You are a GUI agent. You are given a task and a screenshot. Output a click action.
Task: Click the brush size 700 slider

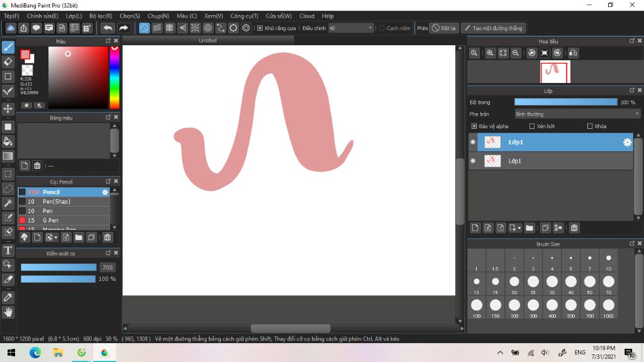click(x=58, y=267)
